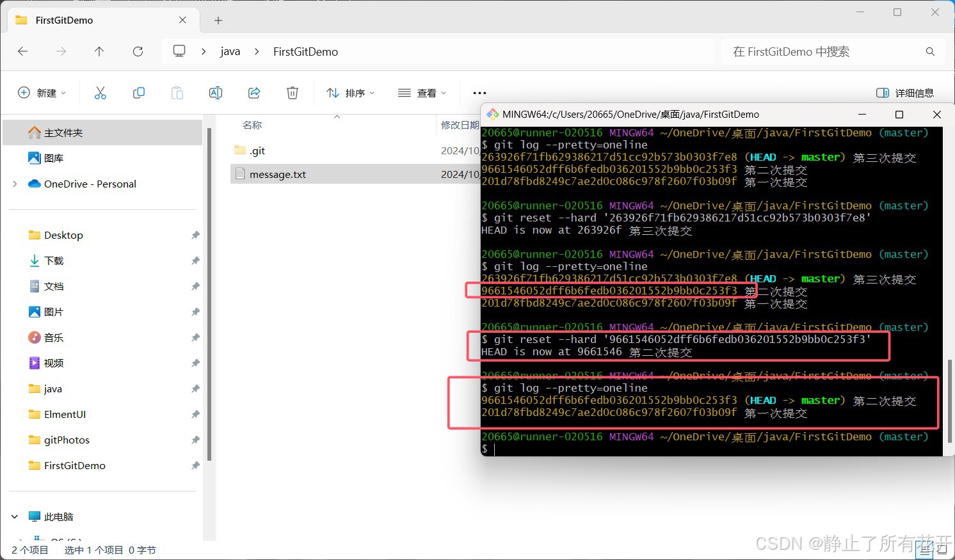This screenshot has height=560, width=955.
Task: Open 视频 in the sidebar
Action: (103, 363)
